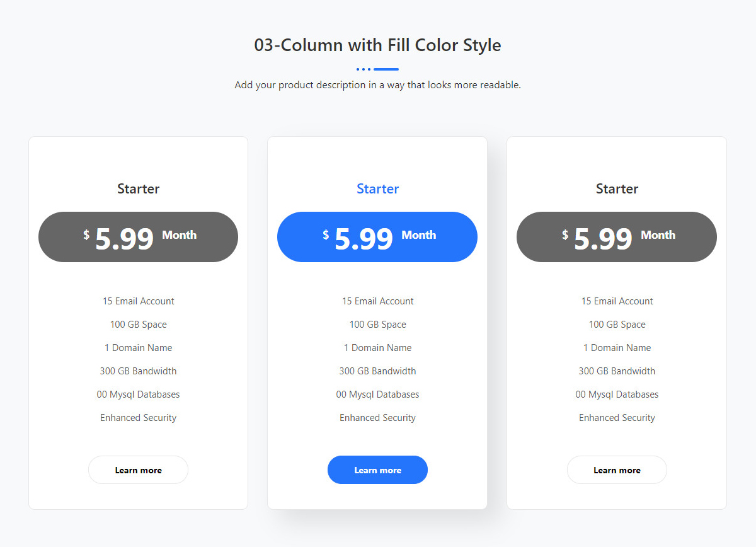Select the blue $5.99 Month price pill

(x=377, y=237)
